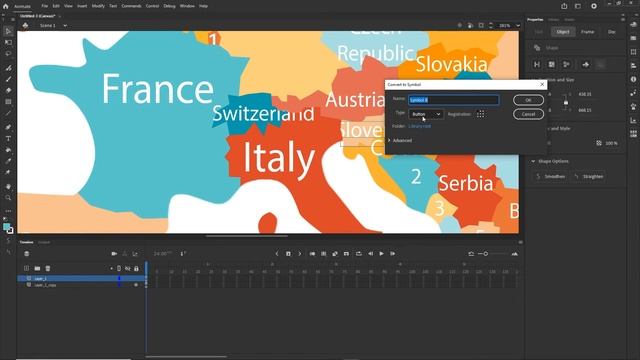The image size is (640, 360).
Task: Play the timeline animation
Action: 382,254
